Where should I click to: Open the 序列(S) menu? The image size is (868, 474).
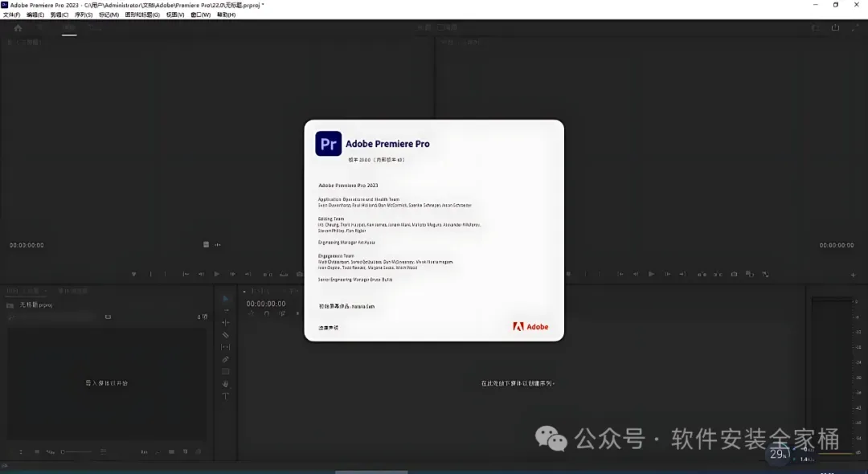(x=84, y=15)
